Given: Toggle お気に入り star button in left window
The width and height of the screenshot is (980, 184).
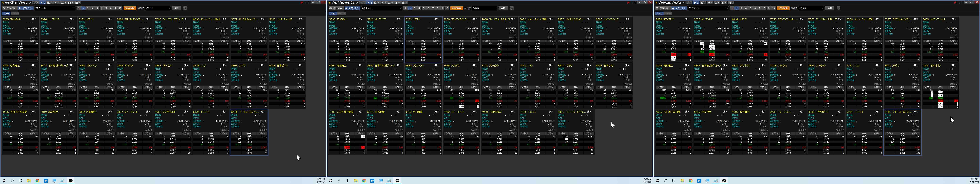Looking at the screenshot, I should [x=26, y=8].
